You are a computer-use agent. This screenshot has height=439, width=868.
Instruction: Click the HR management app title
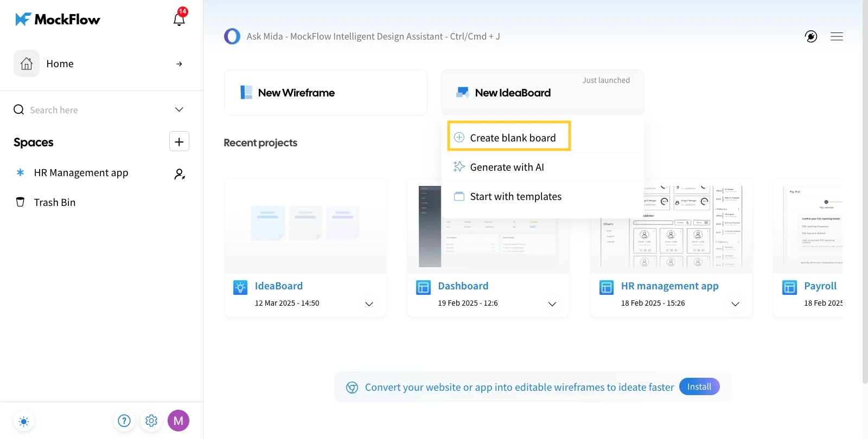point(670,286)
